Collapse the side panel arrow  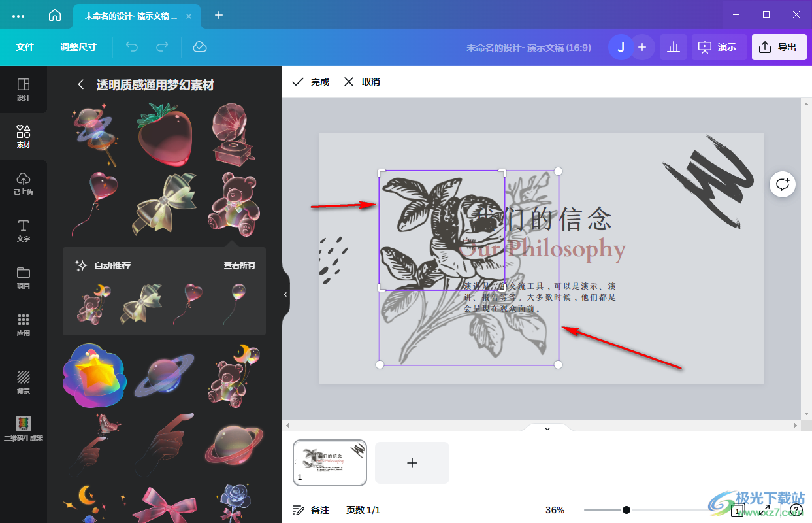(x=285, y=294)
